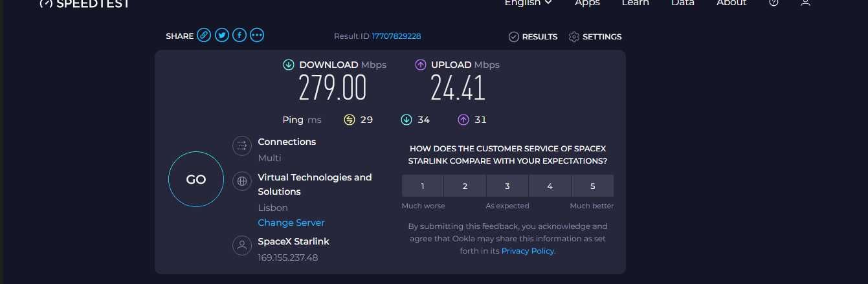Share the result on Facebook
The height and width of the screenshot is (284, 868).
click(239, 36)
